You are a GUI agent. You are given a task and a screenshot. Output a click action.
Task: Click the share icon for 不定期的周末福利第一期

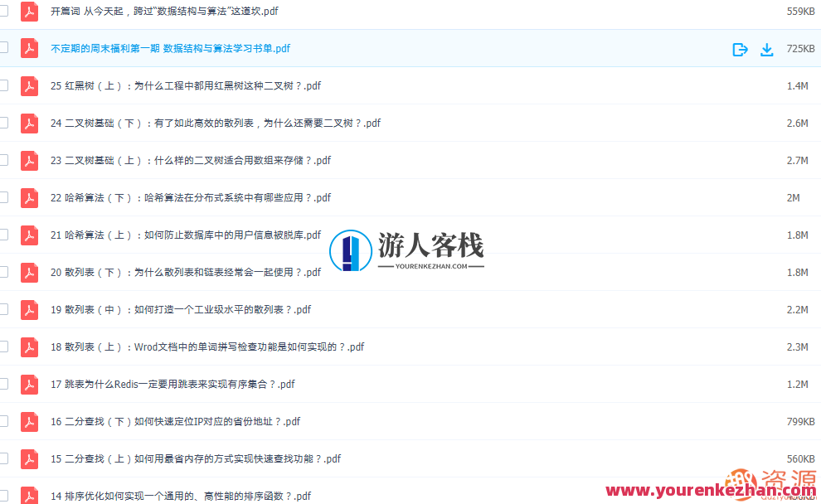pyautogui.click(x=740, y=49)
